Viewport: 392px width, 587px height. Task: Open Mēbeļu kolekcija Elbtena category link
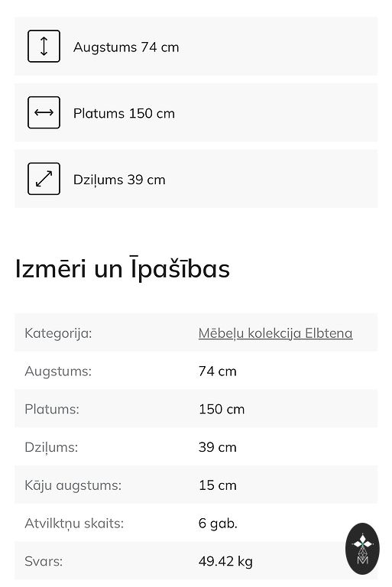275,332
